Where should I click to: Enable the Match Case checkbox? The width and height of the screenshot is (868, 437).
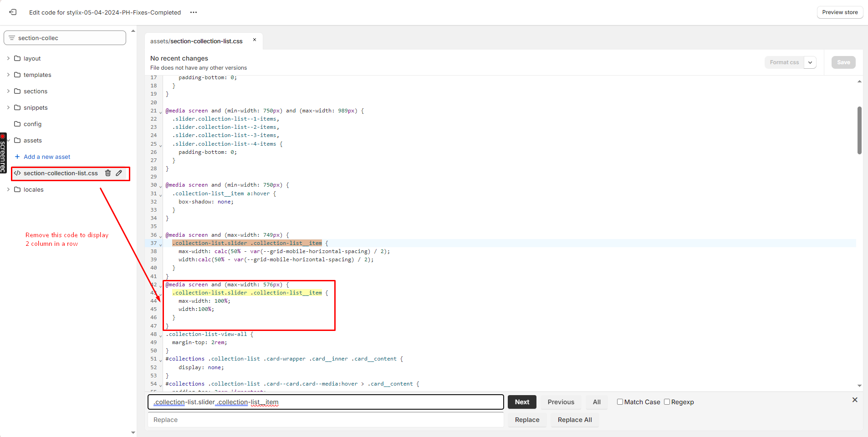pyautogui.click(x=620, y=401)
